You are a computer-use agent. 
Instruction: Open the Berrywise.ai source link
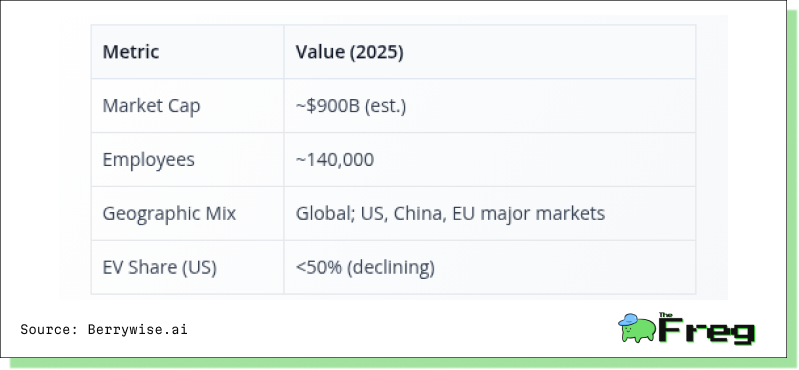(138, 330)
